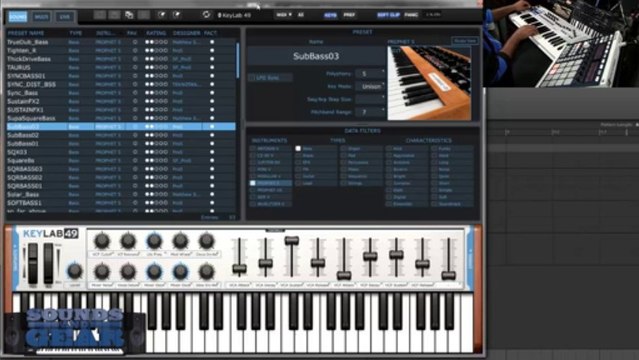Toggle the SOFT CLIP button
Viewport: 639px width, 360px height.
[x=388, y=15]
